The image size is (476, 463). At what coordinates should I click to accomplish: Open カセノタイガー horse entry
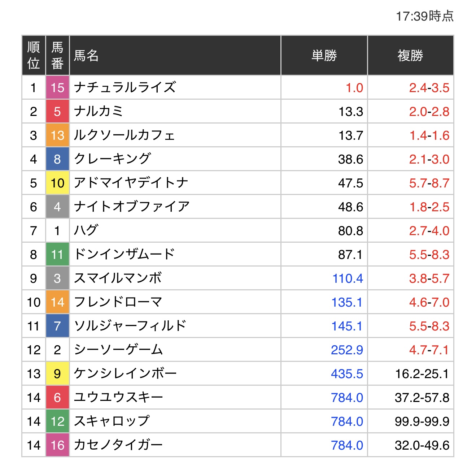click(x=118, y=445)
